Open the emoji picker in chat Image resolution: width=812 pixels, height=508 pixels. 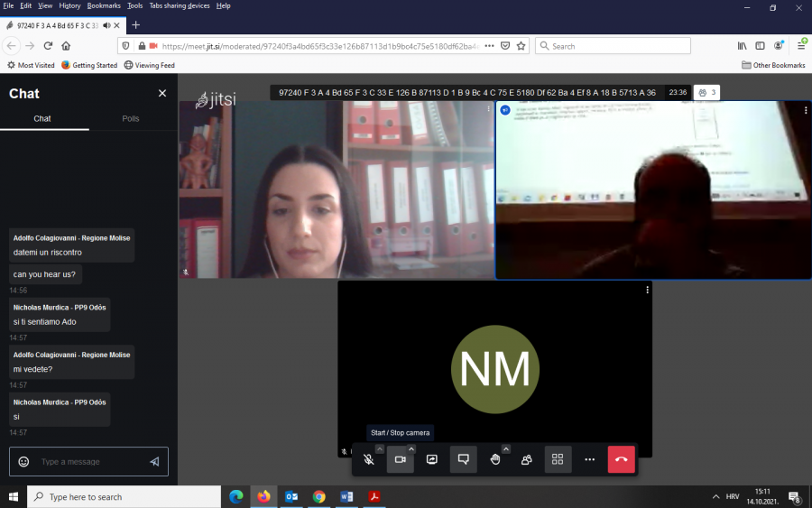coord(24,462)
